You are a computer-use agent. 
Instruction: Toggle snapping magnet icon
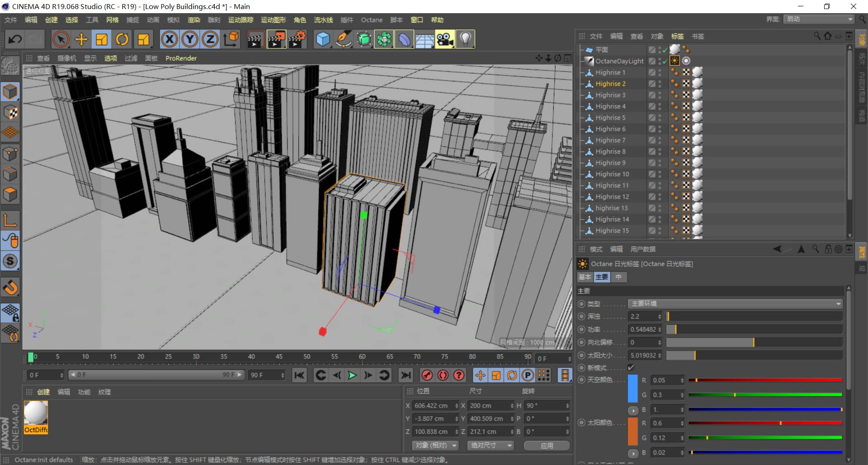(x=10, y=287)
